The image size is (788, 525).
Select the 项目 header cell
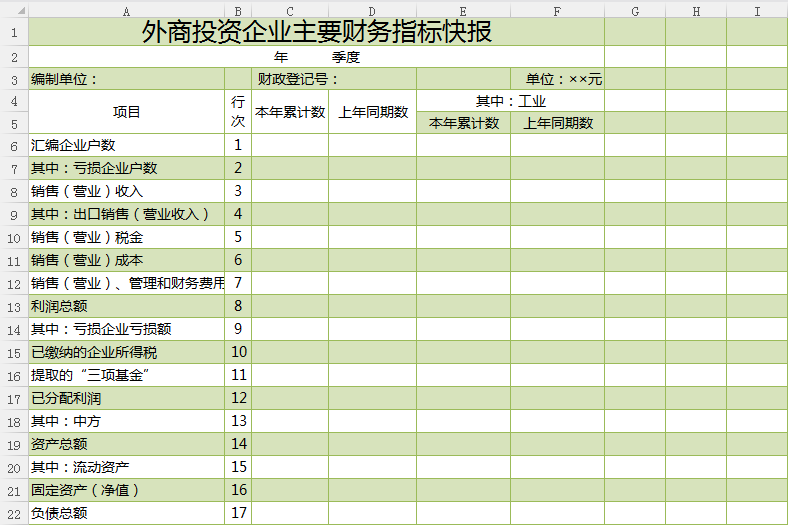click(126, 112)
